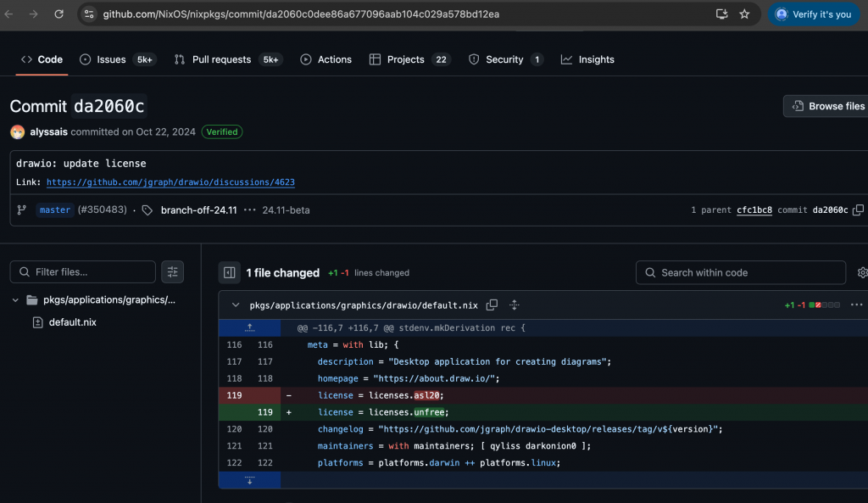Expand hidden lines below line 122
Image resolution: width=868 pixels, height=503 pixels.
point(249,480)
